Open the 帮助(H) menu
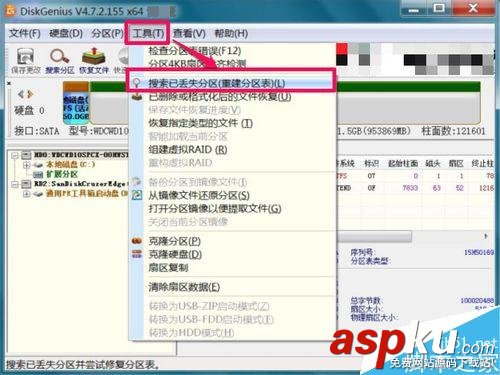This screenshot has width=500, height=375. tap(231, 33)
